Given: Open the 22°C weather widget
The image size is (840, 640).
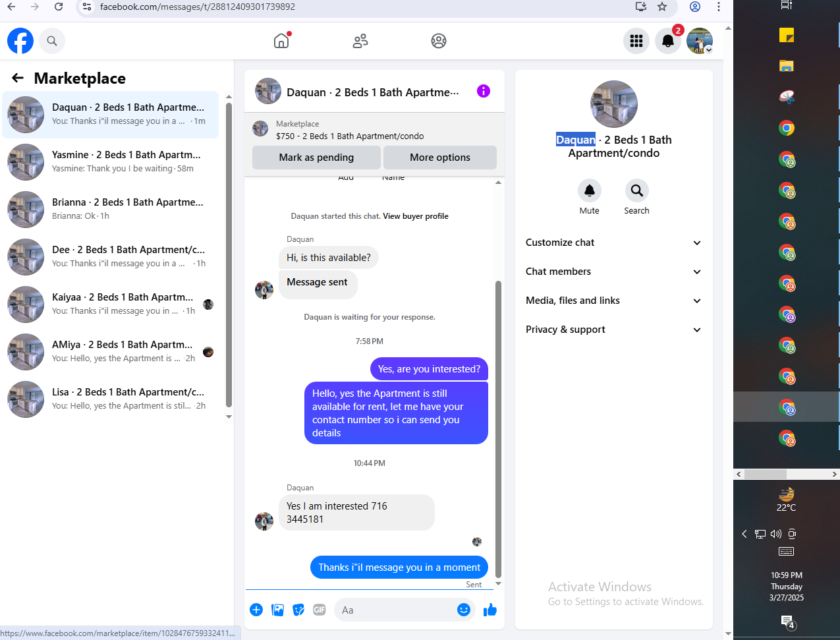Looking at the screenshot, I should click(786, 500).
